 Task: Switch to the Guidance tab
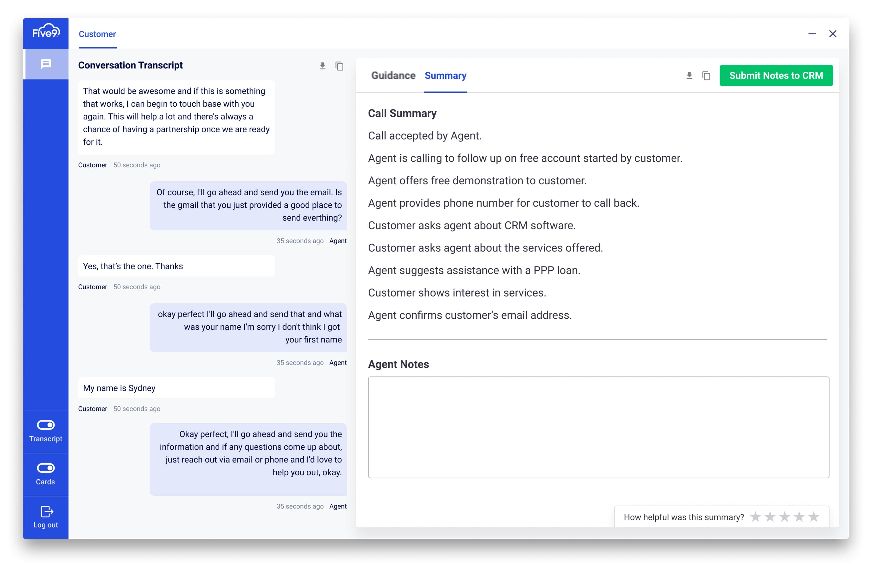click(x=393, y=76)
